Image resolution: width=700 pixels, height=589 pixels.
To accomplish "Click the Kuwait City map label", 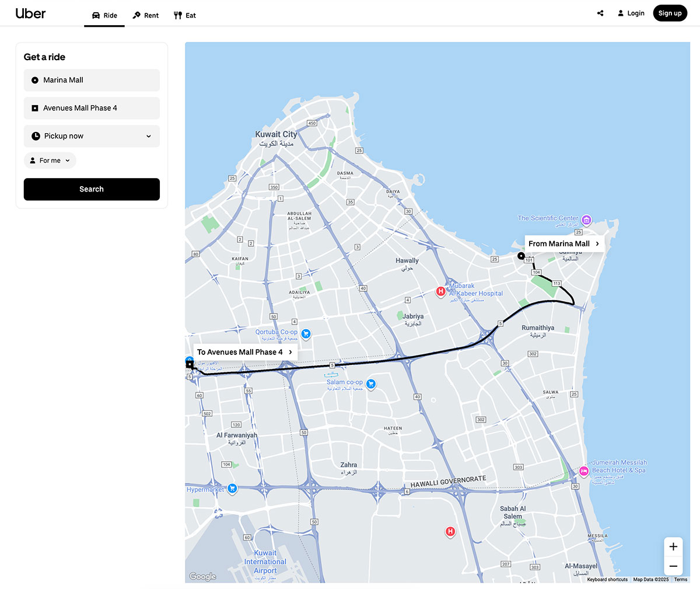I will click(x=276, y=138).
